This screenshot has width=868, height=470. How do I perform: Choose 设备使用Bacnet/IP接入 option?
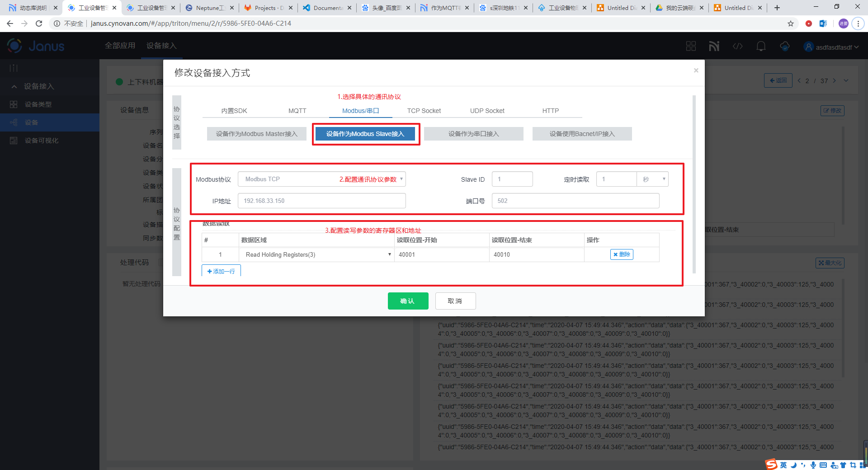[x=582, y=134]
